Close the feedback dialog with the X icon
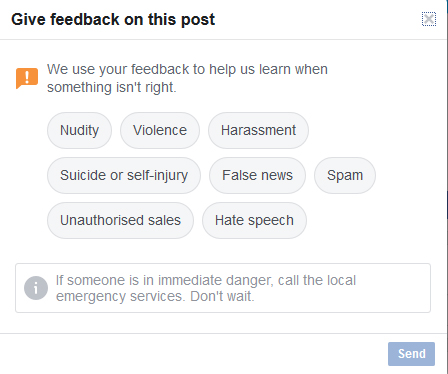This screenshot has height=374, width=448. tap(429, 19)
